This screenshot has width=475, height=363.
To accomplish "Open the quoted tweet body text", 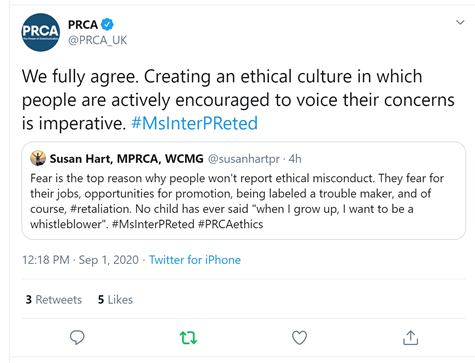I will (237, 201).
